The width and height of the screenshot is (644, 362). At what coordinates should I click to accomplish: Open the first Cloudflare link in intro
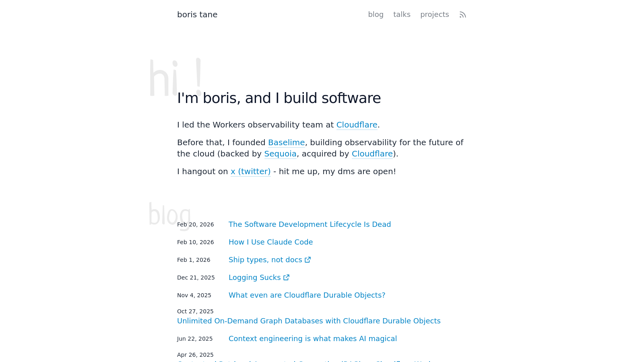point(357,125)
